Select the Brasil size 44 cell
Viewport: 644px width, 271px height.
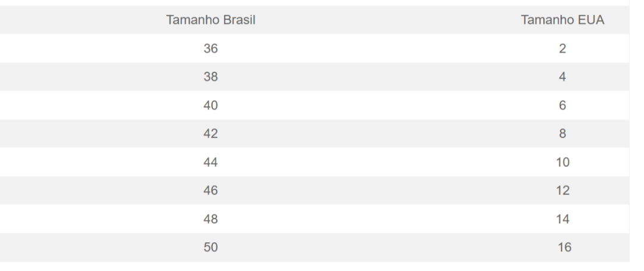click(210, 162)
